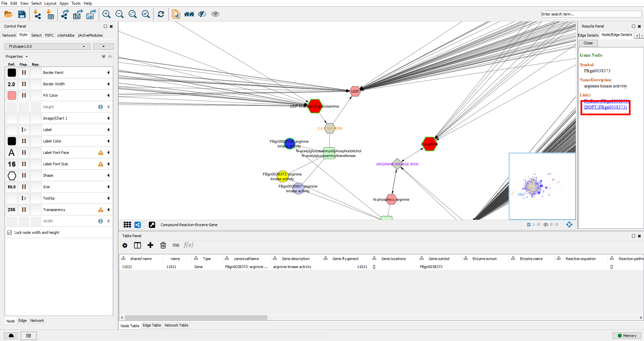Viewport: 644px width, 341px height.
Task: Click the Memory status button
Action: pos(627,336)
